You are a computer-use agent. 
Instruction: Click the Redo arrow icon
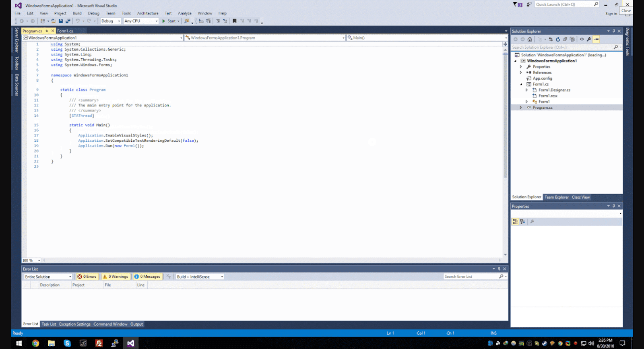(89, 21)
